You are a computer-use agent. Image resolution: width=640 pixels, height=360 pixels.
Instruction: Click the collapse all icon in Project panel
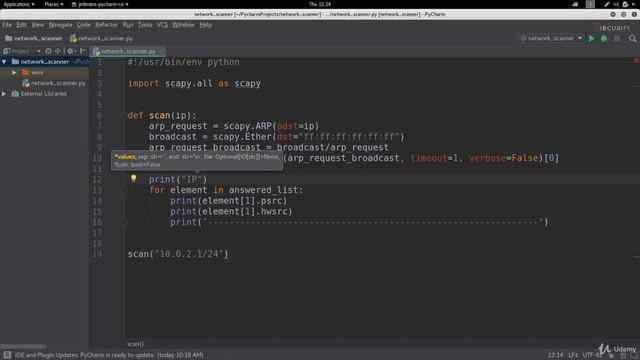click(x=58, y=51)
